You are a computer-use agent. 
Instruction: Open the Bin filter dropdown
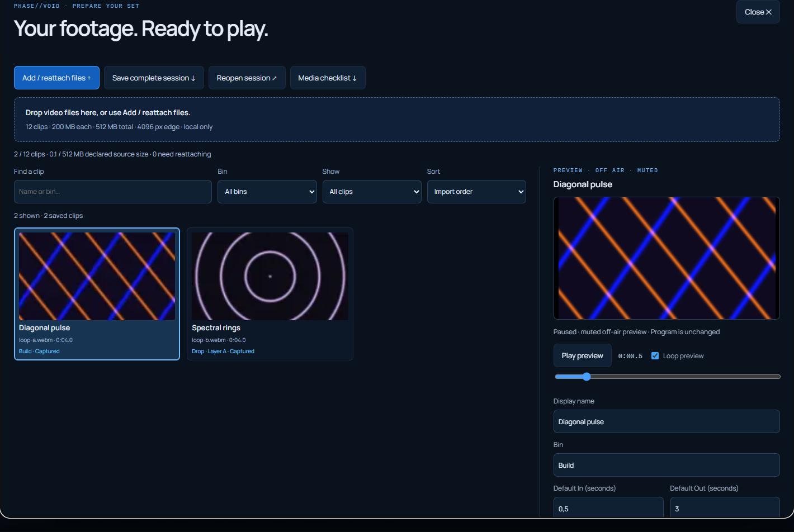pyautogui.click(x=267, y=192)
